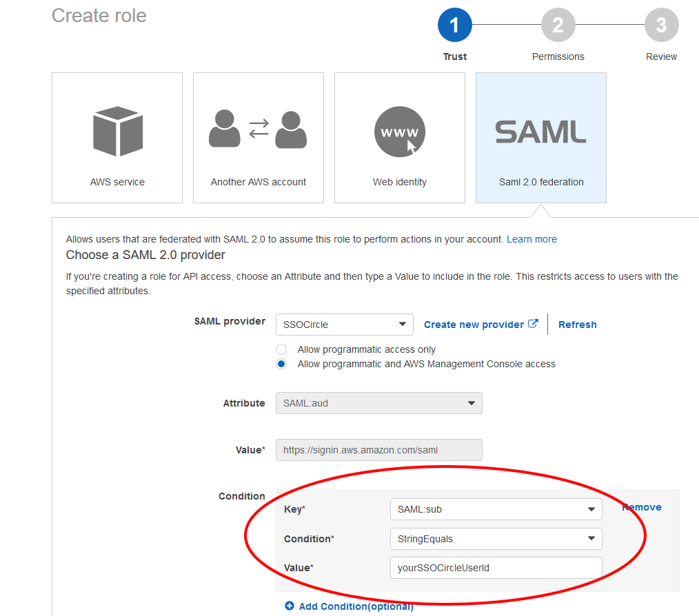Click Add Condition(optional) link
This screenshot has height=616, width=699.
coord(356,606)
